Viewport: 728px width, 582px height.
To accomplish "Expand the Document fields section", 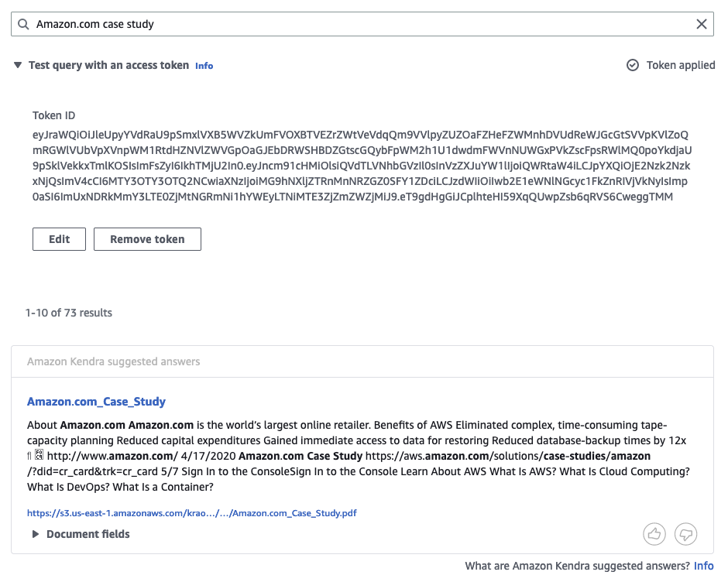I will pos(36,534).
